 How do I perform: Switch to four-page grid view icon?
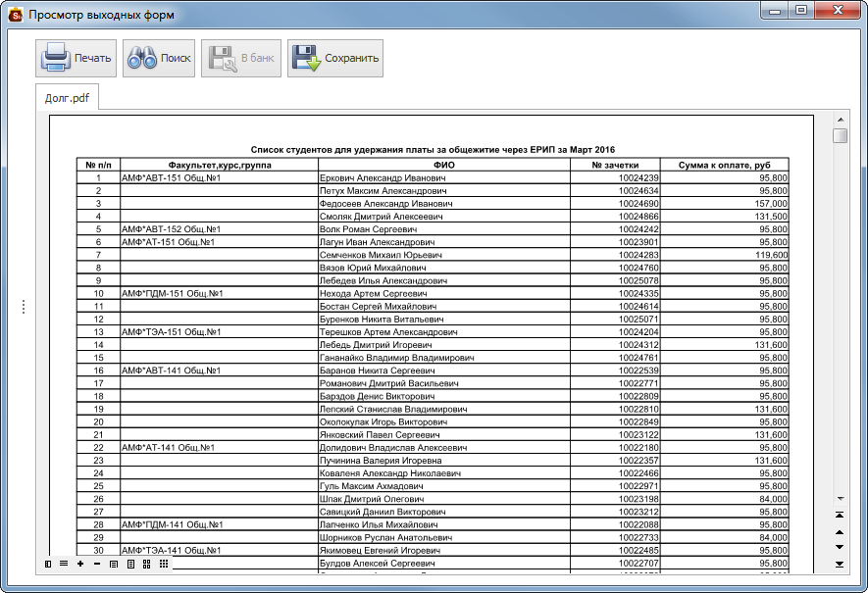pos(147,564)
